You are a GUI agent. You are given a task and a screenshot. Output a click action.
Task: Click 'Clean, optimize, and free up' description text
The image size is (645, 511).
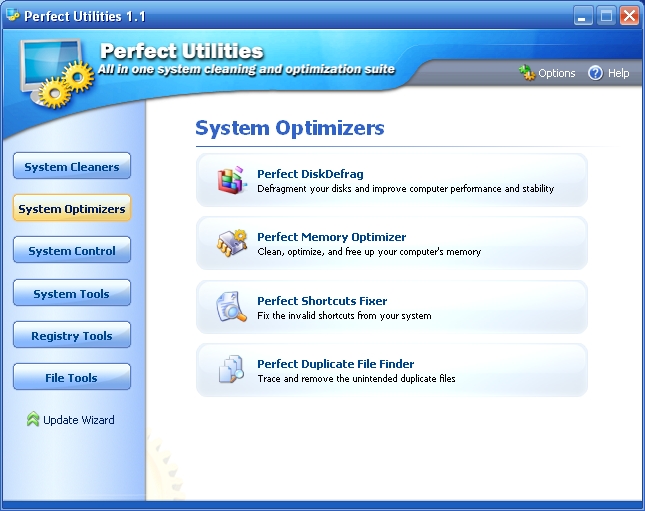pos(369,252)
